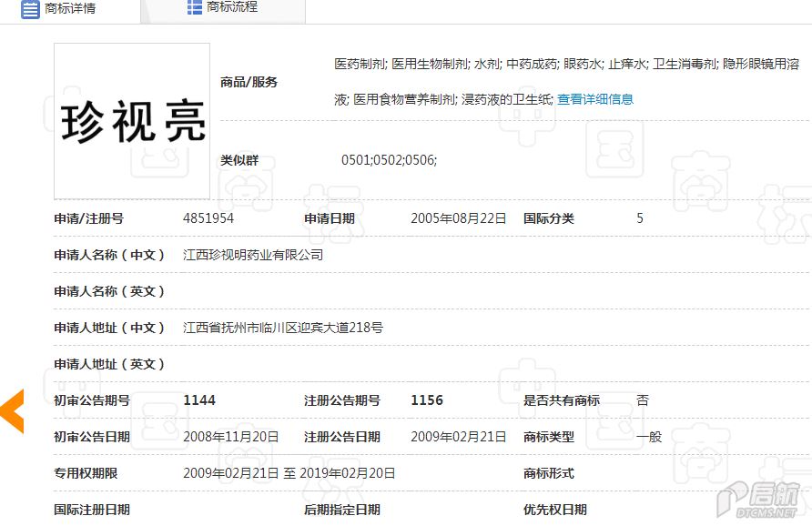
Task: Click the 后期指定日期 label
Action: click(341, 510)
